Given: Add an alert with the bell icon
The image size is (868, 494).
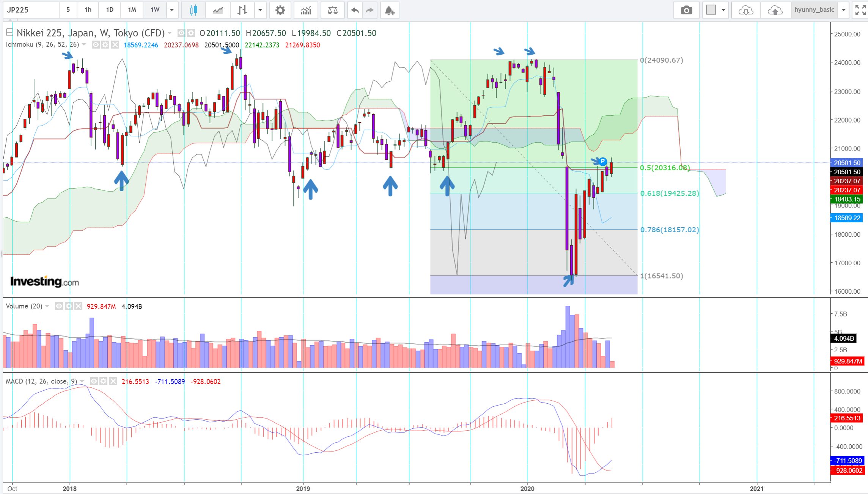Looking at the screenshot, I should 389,10.
